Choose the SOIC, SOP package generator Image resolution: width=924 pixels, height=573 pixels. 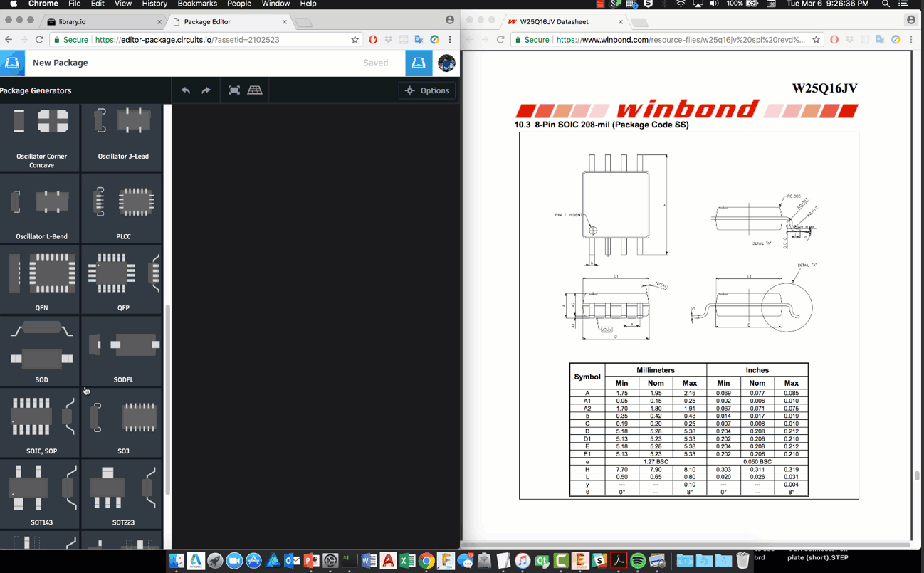[41, 422]
